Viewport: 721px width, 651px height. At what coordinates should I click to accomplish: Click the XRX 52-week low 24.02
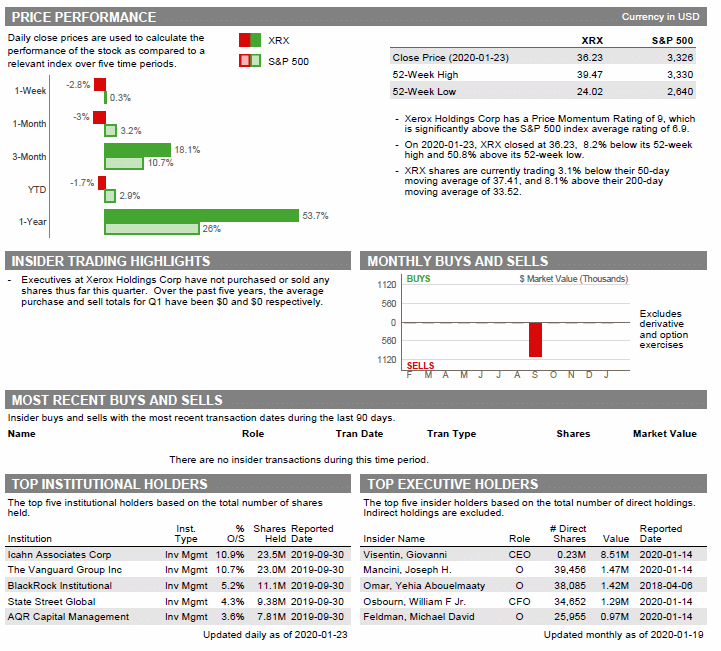(x=589, y=91)
